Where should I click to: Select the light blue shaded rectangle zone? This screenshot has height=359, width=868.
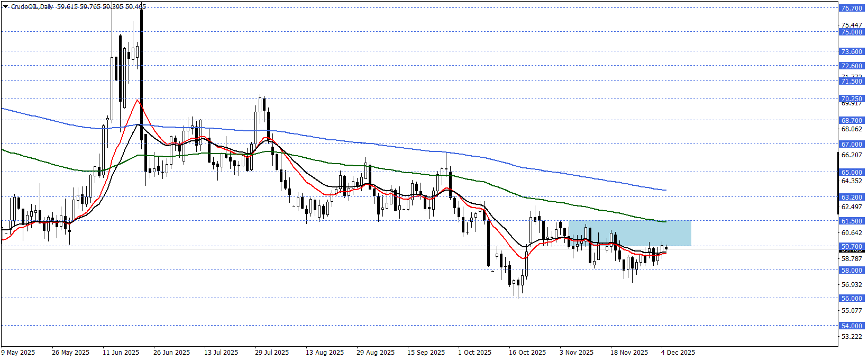click(629, 233)
